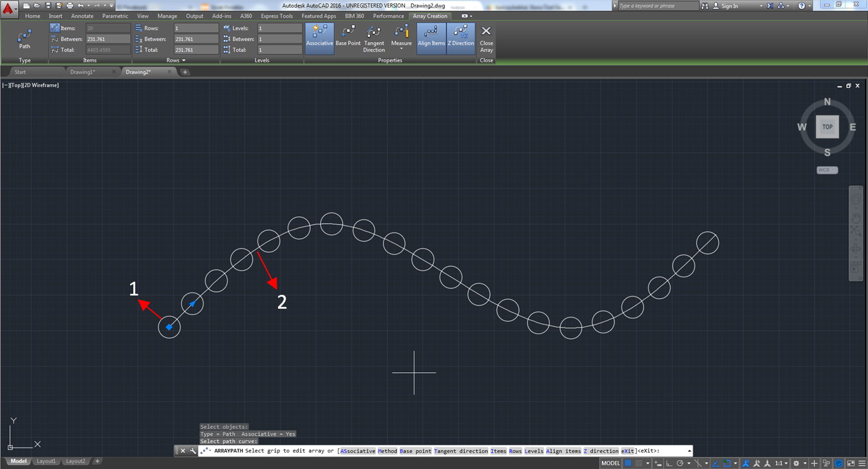The width and height of the screenshot is (868, 469).
Task: Click the Clean Screen icon in status bar
Action: tap(850, 463)
